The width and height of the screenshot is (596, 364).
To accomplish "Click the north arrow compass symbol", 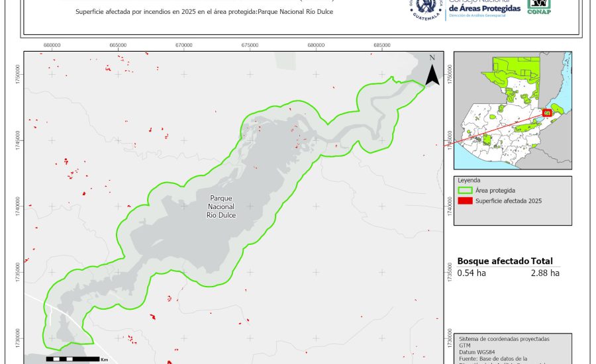I will [x=432, y=71].
